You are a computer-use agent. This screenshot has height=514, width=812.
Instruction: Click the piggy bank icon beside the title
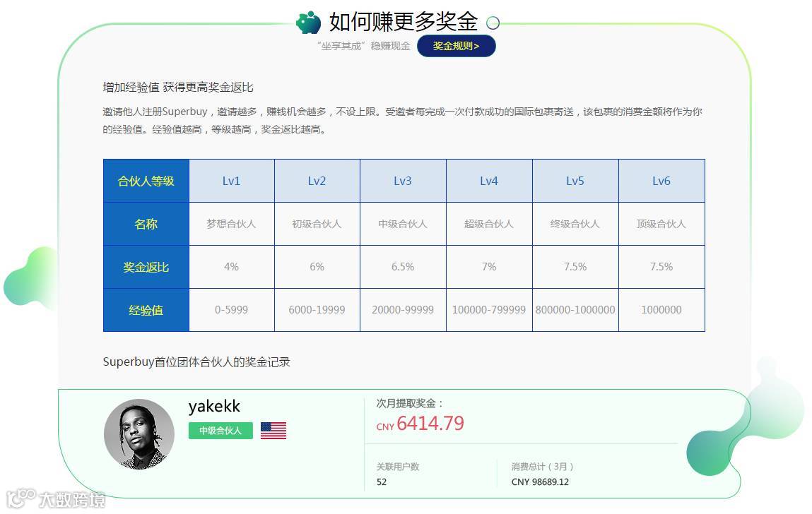309,23
